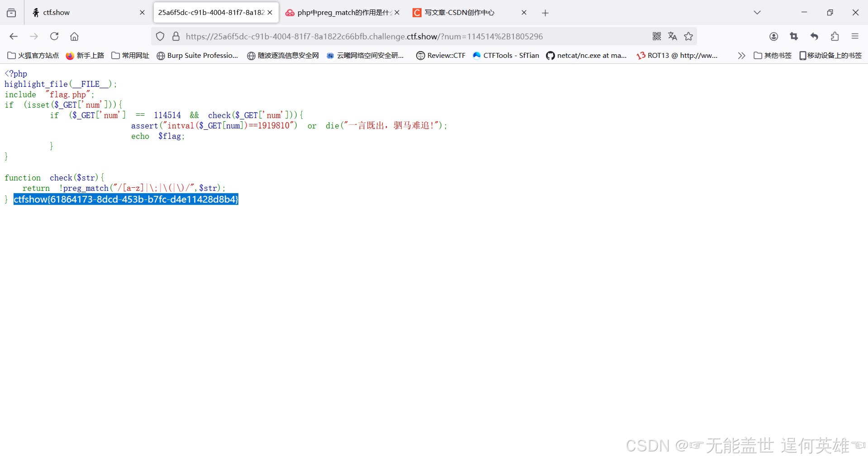Restore down the browser window
Viewport: 868px width, 460px height.
point(830,13)
